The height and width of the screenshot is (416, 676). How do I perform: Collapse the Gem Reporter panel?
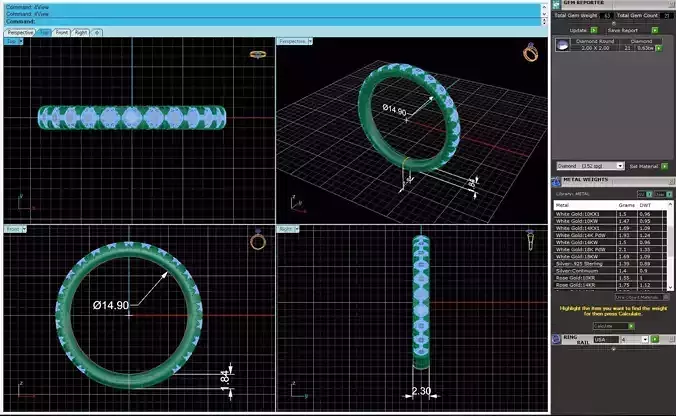click(671, 3)
